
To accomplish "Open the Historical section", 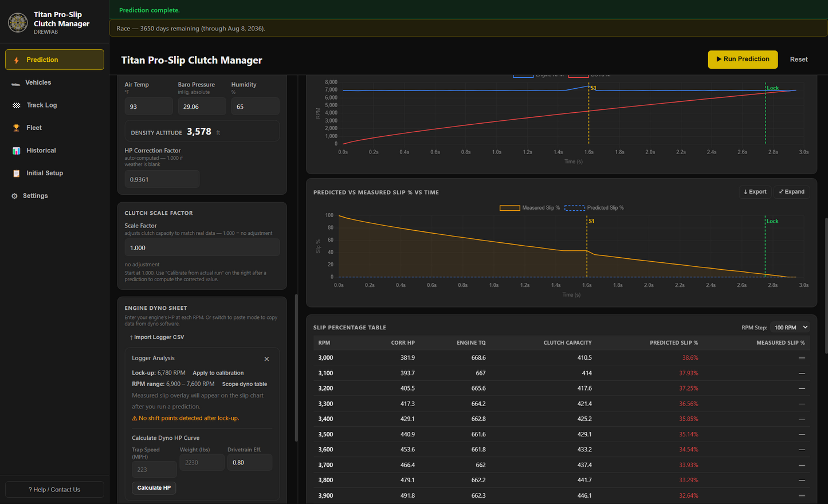I will tap(54, 151).
